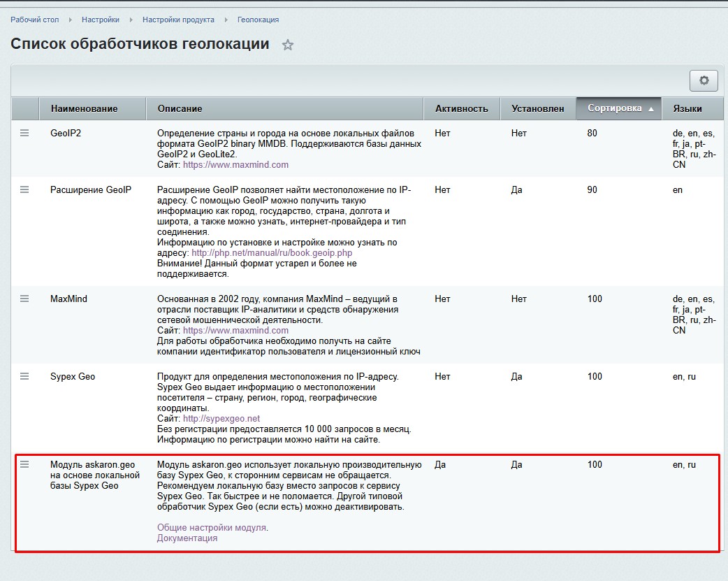The height and width of the screenshot is (581, 728).
Task: Open the Документация link
Action: coord(187,538)
